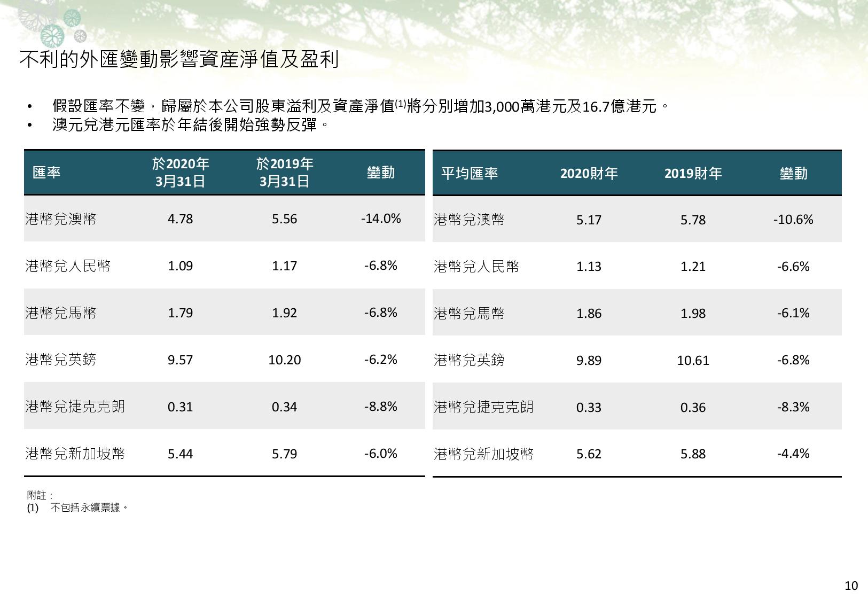
Task: Click the 平均匯率 column header
Action: 470,173
